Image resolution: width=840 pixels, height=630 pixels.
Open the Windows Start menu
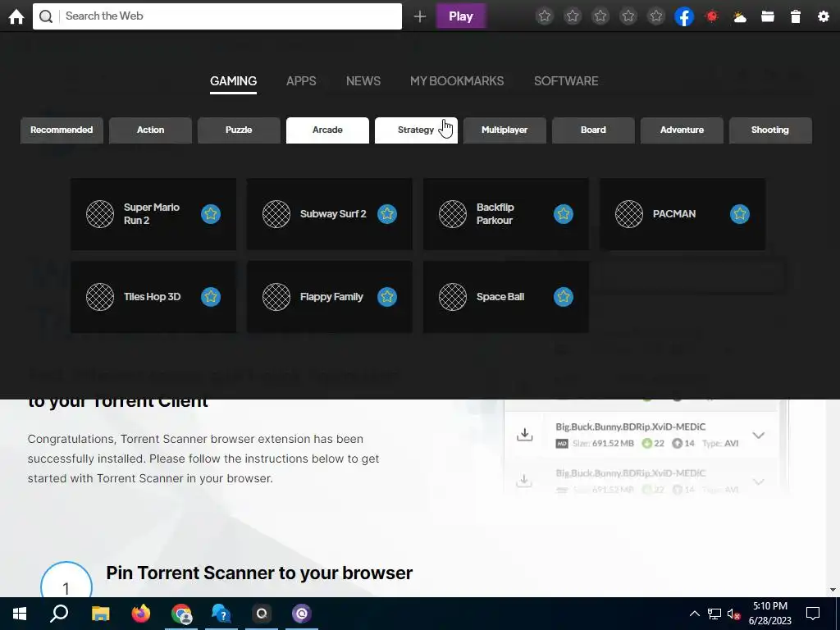click(x=20, y=614)
